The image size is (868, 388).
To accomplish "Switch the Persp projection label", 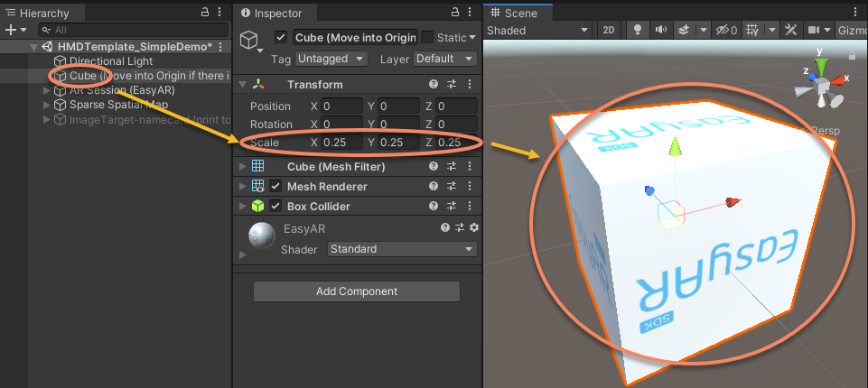I will 826,131.
